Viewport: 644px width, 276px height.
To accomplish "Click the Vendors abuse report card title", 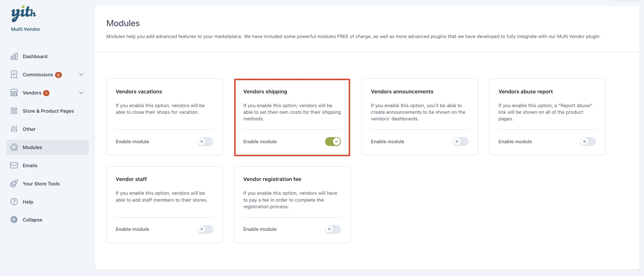I will point(525,92).
